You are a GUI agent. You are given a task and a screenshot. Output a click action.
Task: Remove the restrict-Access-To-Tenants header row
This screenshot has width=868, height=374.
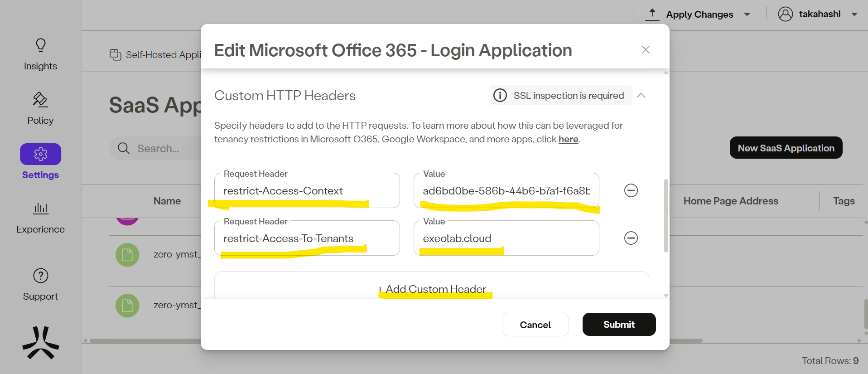631,238
